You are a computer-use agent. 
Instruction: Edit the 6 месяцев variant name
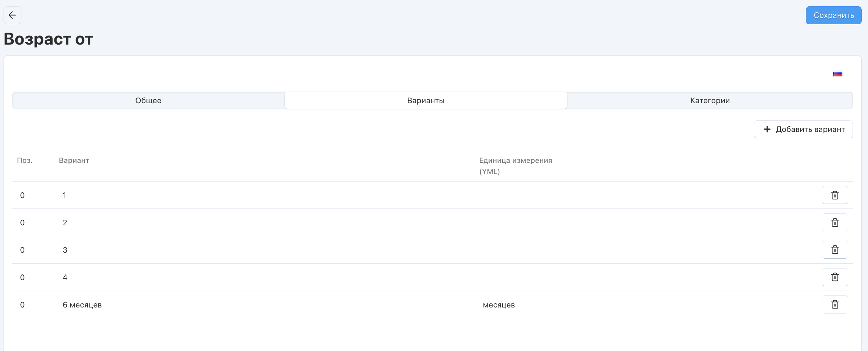point(246,305)
